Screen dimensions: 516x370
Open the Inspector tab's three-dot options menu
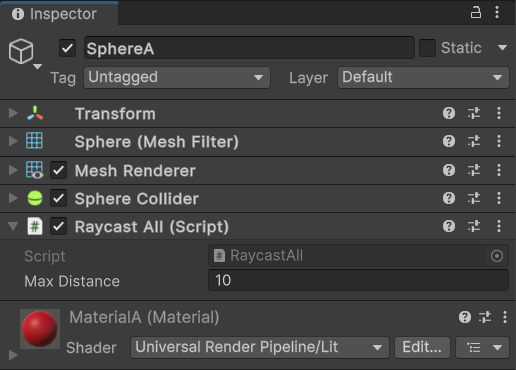497,13
